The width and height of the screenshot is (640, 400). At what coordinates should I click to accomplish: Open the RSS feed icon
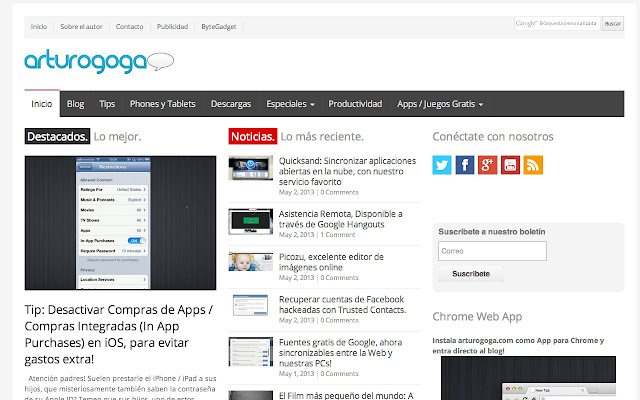tap(533, 165)
